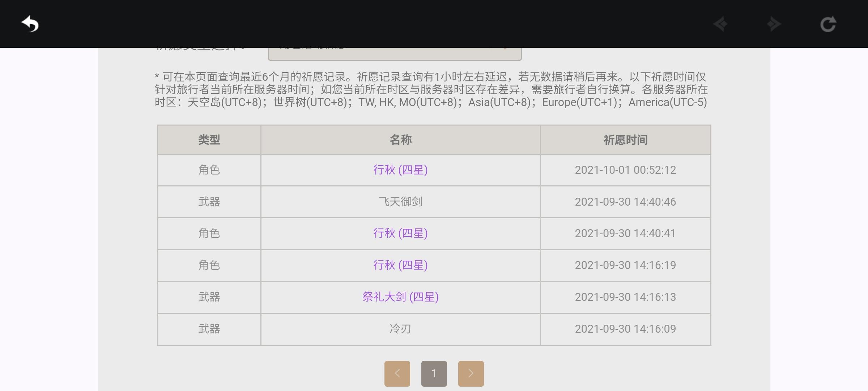Click the browser forward diamond arrow

[774, 24]
